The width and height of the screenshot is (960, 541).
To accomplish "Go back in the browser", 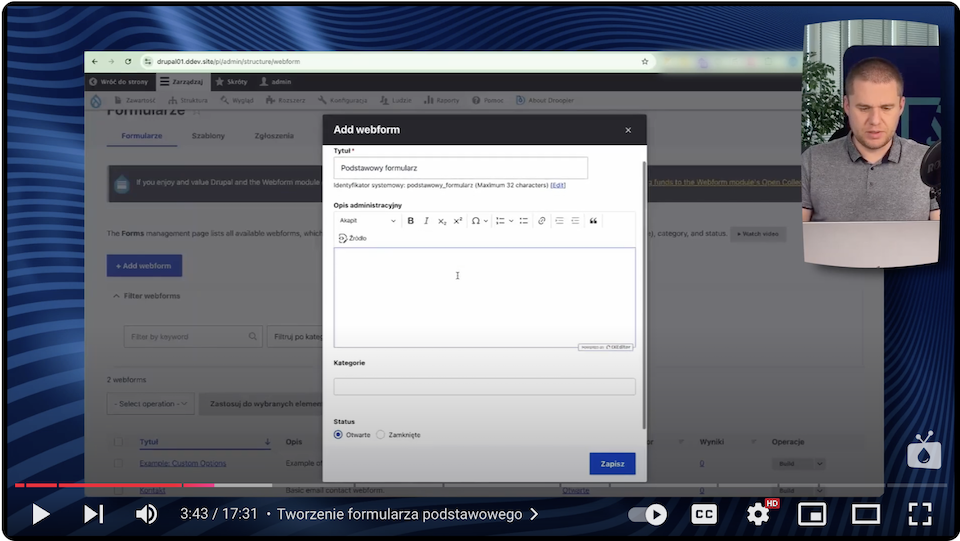I will [95, 61].
